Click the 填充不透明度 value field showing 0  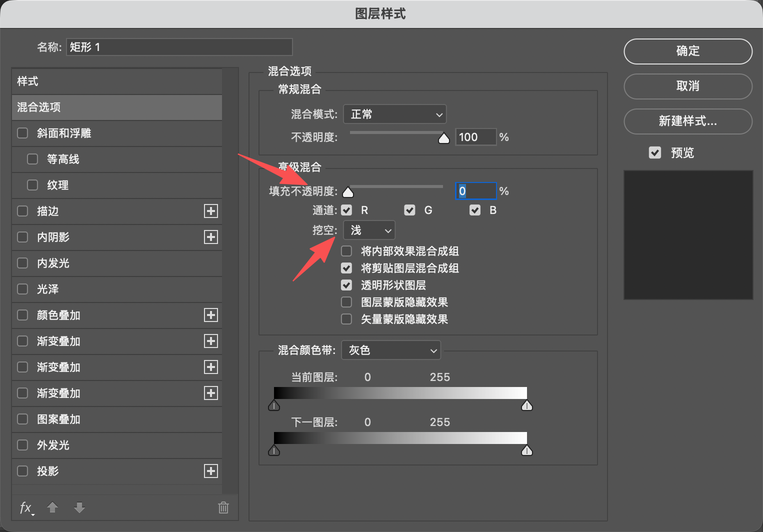[475, 191]
